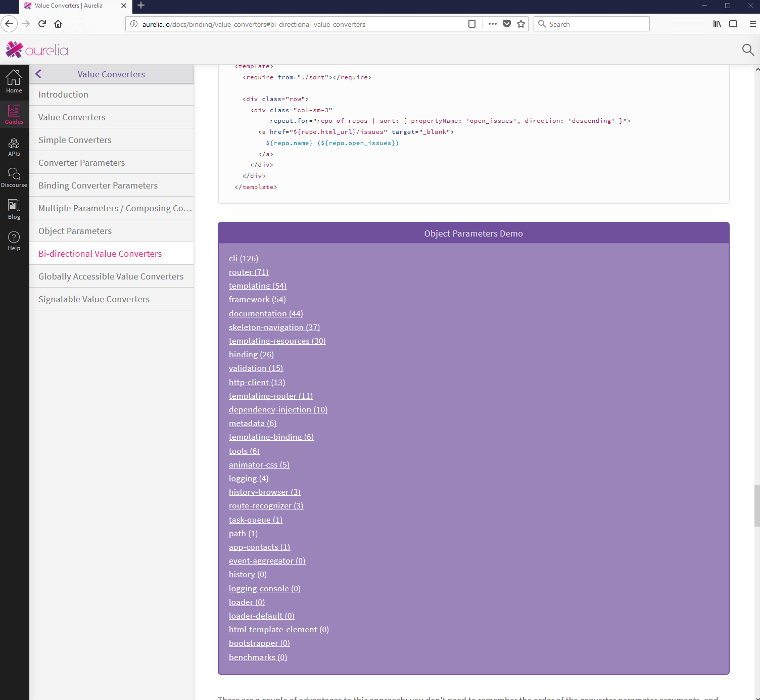Open Value Converters section in list

[x=111, y=117]
